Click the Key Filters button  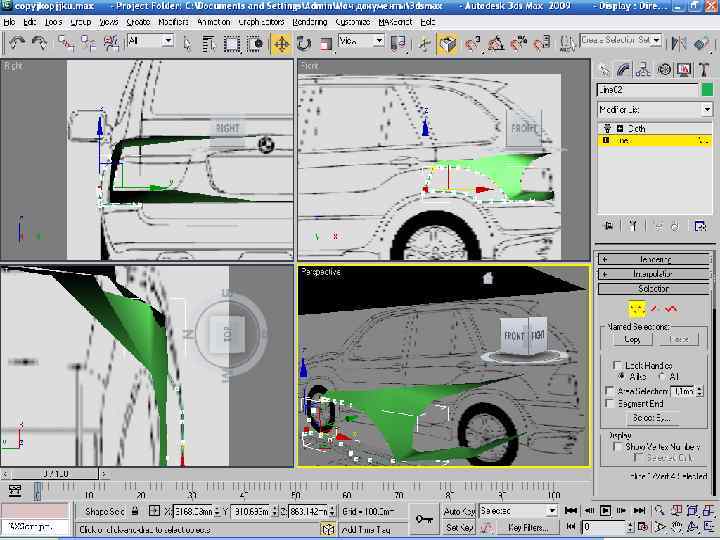[x=527, y=527]
